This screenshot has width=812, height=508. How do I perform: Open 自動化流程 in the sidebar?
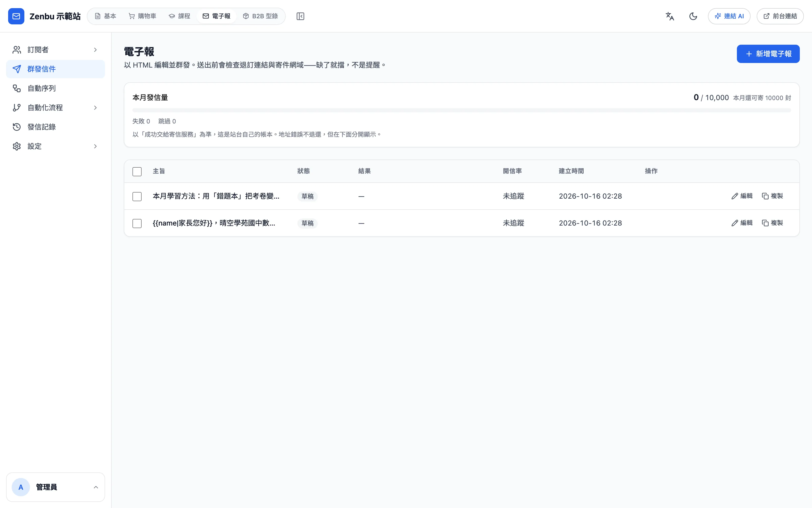(x=55, y=107)
